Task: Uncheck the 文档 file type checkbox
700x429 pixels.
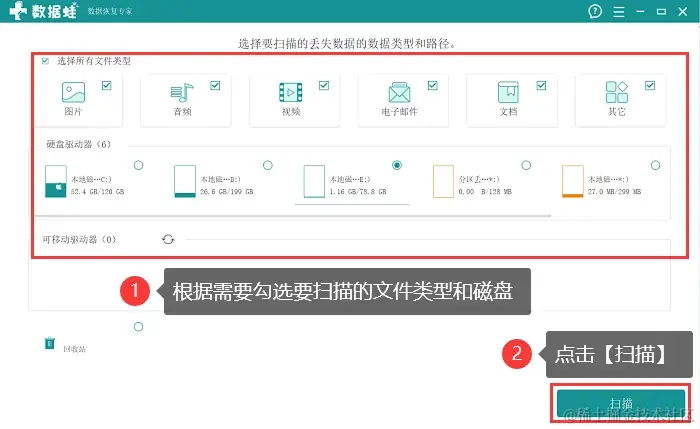Action: pyautogui.click(x=541, y=85)
